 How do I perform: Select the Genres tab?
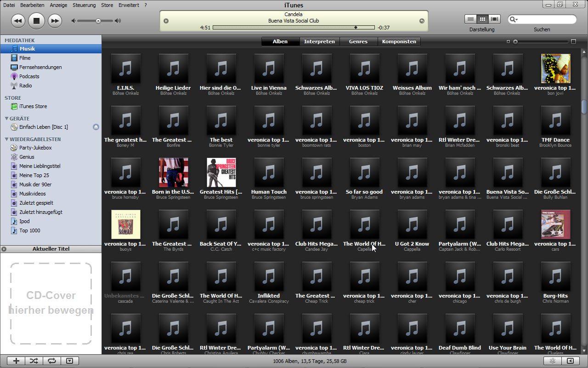358,41
